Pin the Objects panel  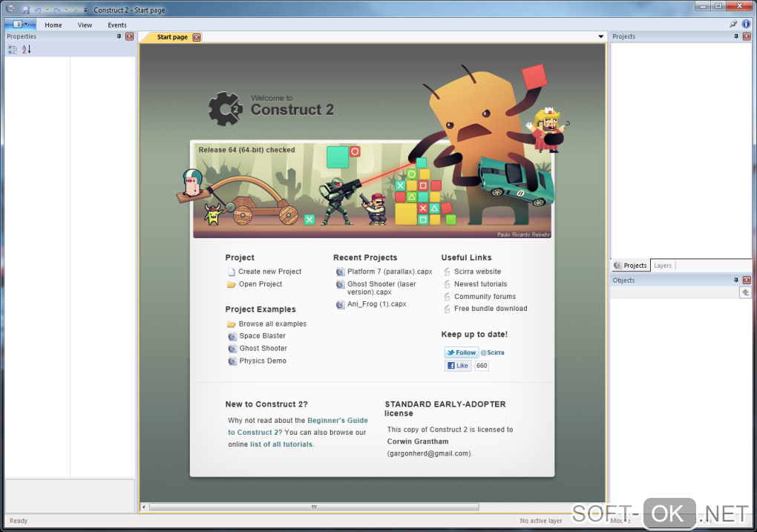736,280
